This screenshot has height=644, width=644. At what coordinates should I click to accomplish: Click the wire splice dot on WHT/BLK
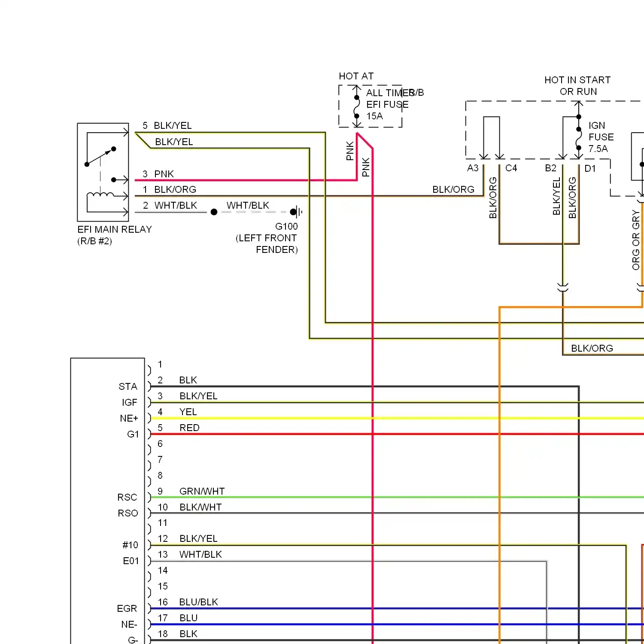[x=214, y=212]
